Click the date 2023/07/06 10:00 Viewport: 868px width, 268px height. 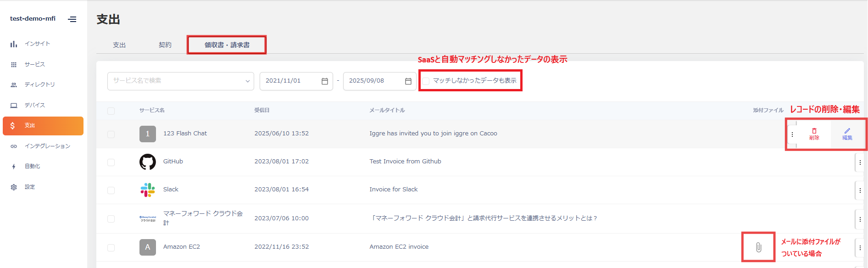pos(282,218)
